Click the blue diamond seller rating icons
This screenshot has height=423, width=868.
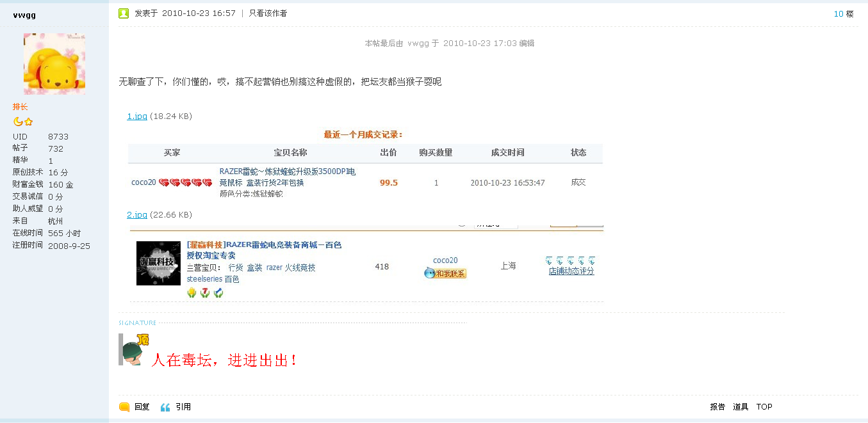point(570,260)
